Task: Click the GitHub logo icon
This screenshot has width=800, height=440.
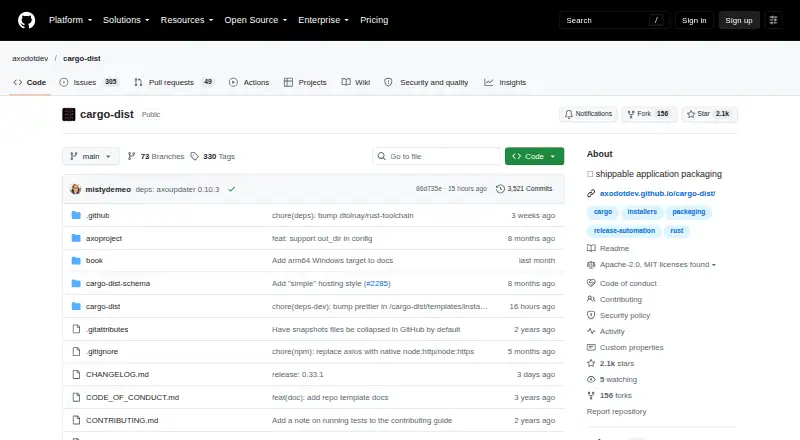Action: click(27, 20)
